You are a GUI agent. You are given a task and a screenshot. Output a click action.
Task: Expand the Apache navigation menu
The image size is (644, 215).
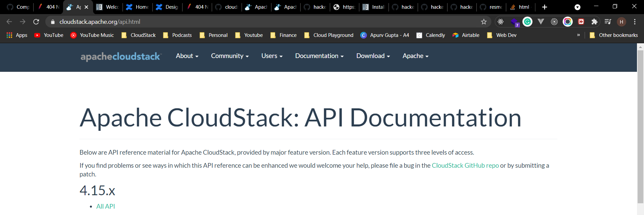pyautogui.click(x=416, y=56)
